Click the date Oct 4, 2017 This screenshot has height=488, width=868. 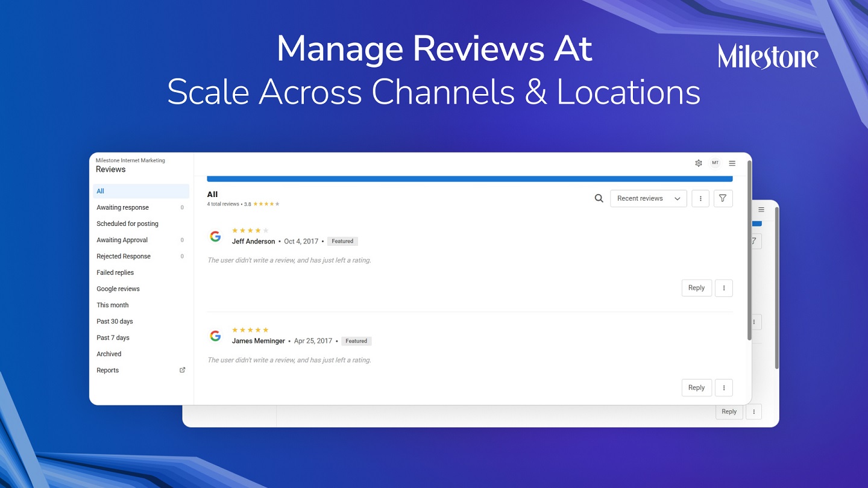pyautogui.click(x=301, y=241)
